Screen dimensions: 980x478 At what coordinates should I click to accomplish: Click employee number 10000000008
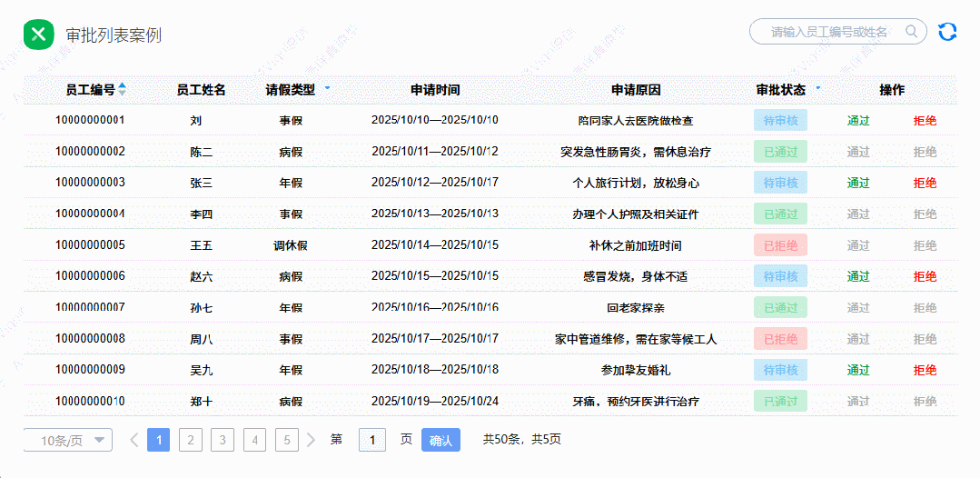coord(90,338)
